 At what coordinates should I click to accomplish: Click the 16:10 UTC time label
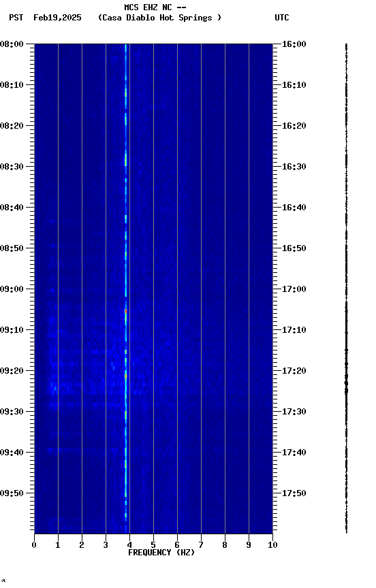[x=294, y=85]
